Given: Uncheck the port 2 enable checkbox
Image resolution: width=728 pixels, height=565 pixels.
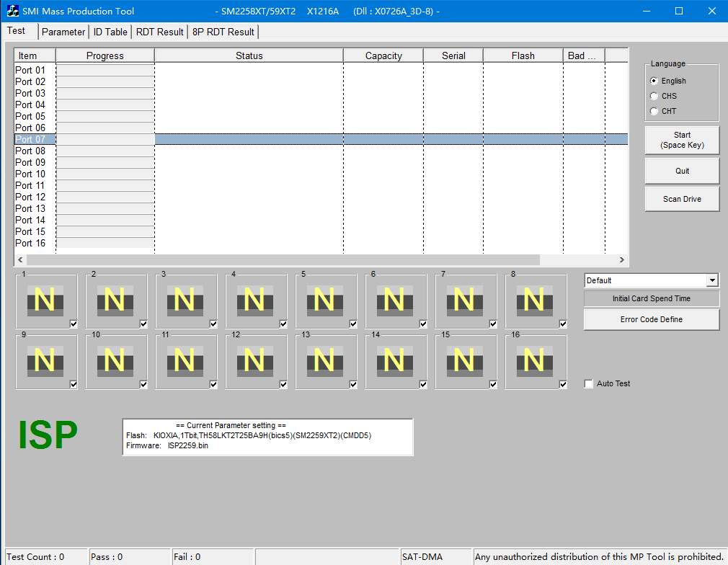Looking at the screenshot, I should [143, 324].
